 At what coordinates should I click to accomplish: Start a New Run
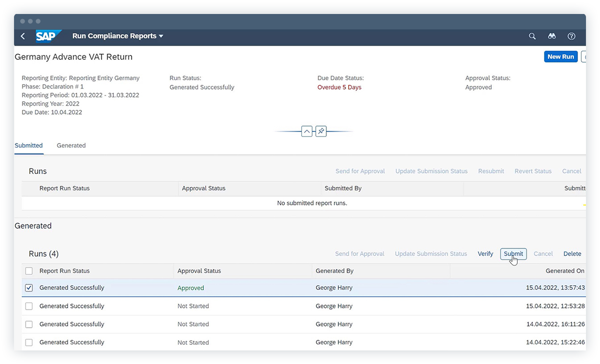coord(561,56)
